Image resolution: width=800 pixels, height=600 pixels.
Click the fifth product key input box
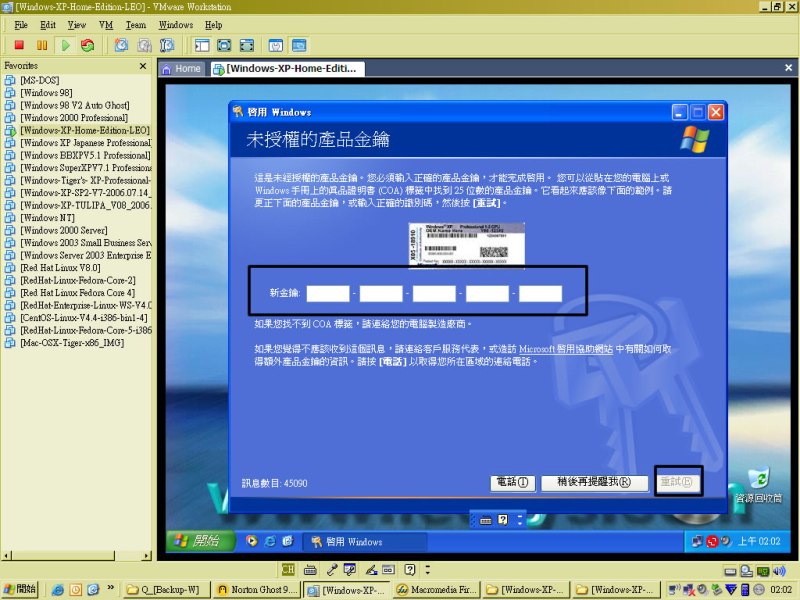click(x=540, y=293)
